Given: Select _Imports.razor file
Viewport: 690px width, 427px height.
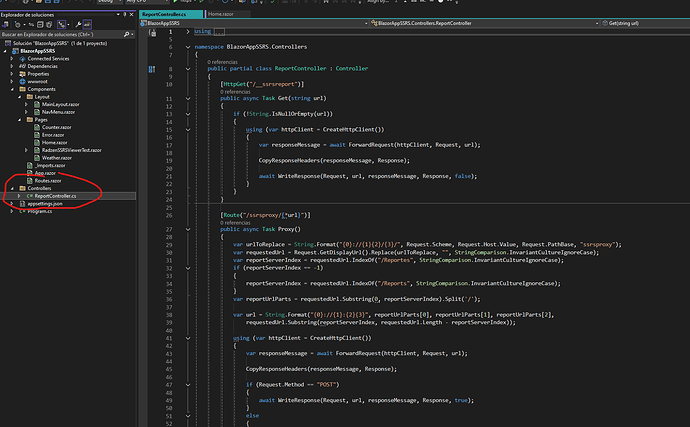Looking at the screenshot, I should pyautogui.click(x=50, y=166).
